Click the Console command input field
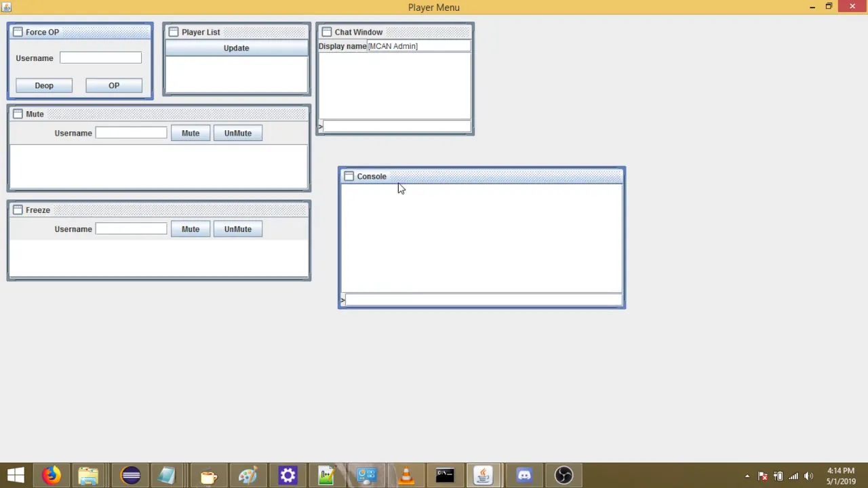The height and width of the screenshot is (488, 868). pos(484,300)
